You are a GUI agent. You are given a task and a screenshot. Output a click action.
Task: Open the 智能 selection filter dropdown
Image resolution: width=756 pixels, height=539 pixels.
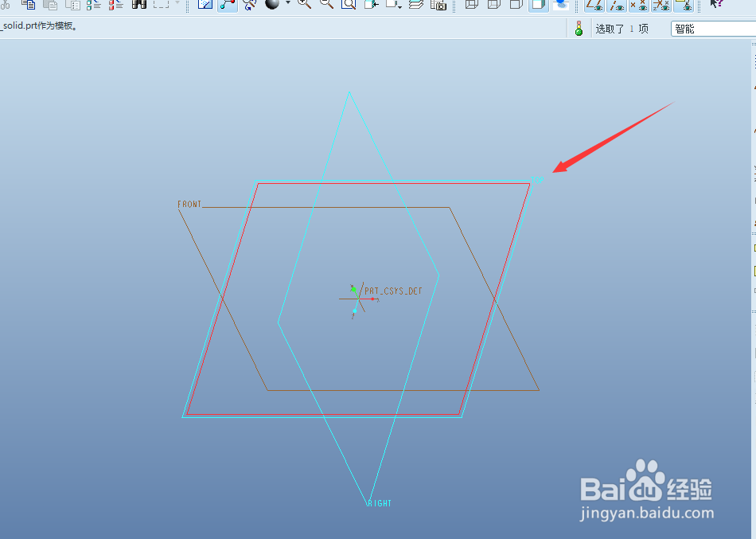click(x=713, y=29)
